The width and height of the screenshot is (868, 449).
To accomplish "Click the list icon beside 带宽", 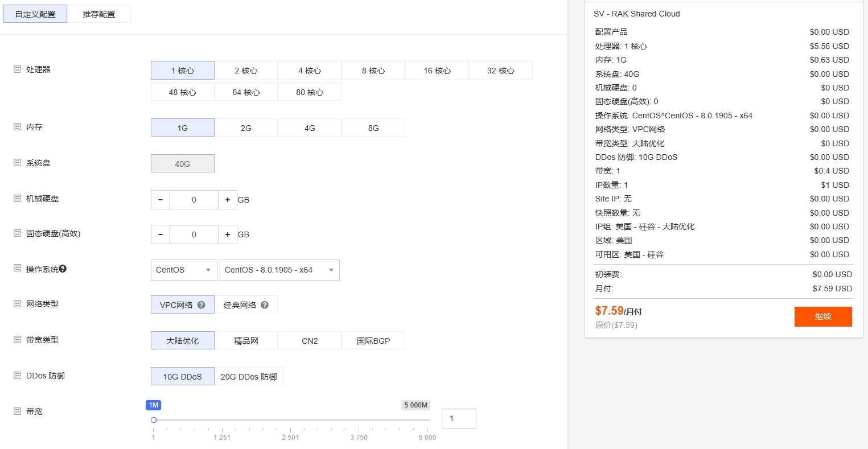I will coord(18,410).
